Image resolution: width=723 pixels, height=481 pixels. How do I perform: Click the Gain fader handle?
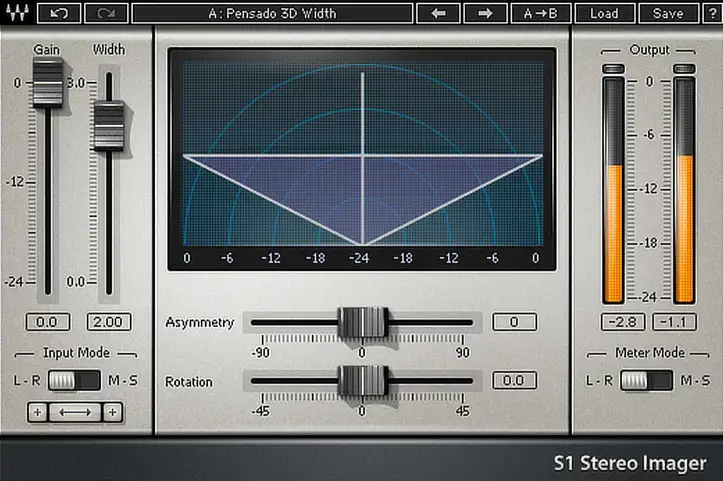(47, 83)
